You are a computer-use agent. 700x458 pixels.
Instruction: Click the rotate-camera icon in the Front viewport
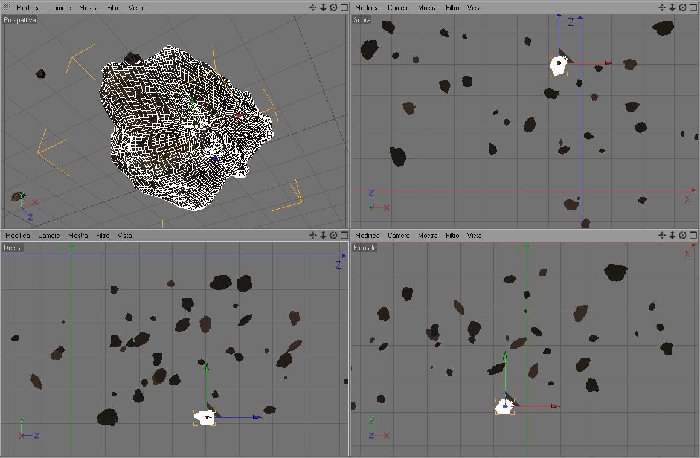(683, 235)
